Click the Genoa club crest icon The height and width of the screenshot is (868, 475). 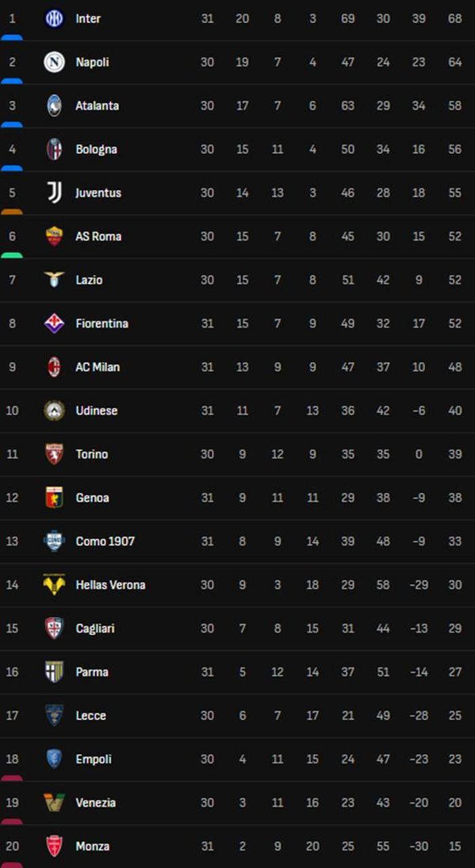(54, 497)
